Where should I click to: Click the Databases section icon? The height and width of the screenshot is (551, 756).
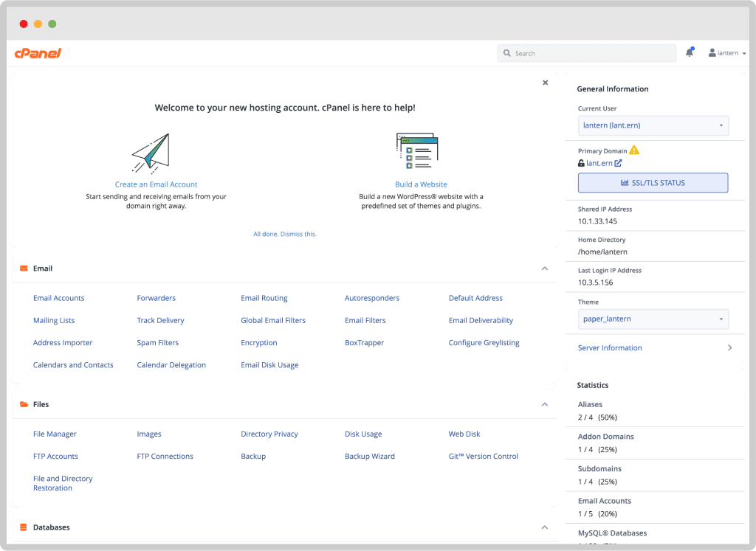click(x=23, y=527)
